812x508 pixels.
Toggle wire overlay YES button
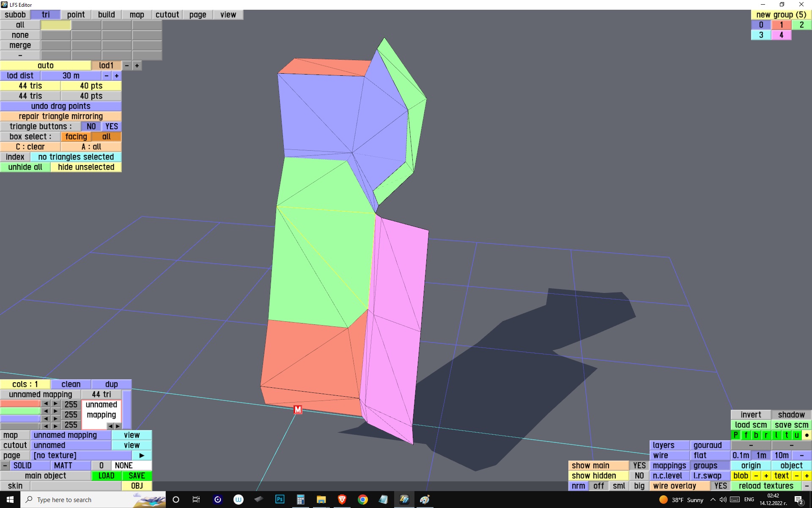point(720,486)
